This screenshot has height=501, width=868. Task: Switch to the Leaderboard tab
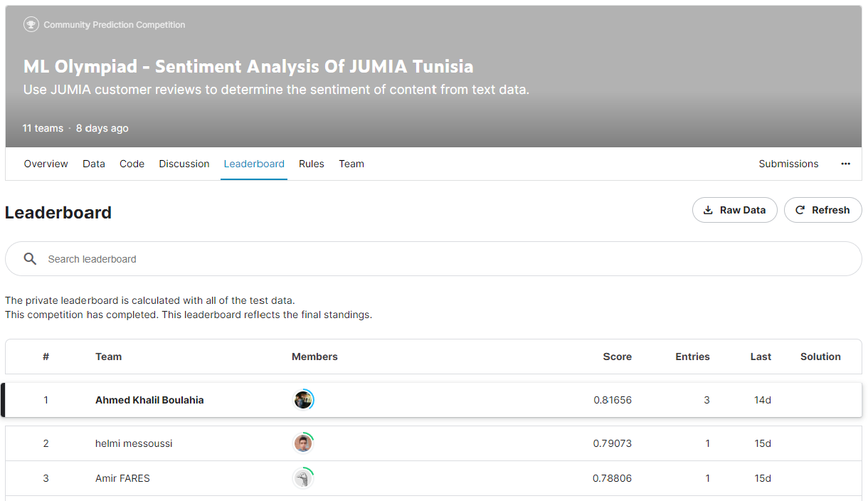(254, 164)
